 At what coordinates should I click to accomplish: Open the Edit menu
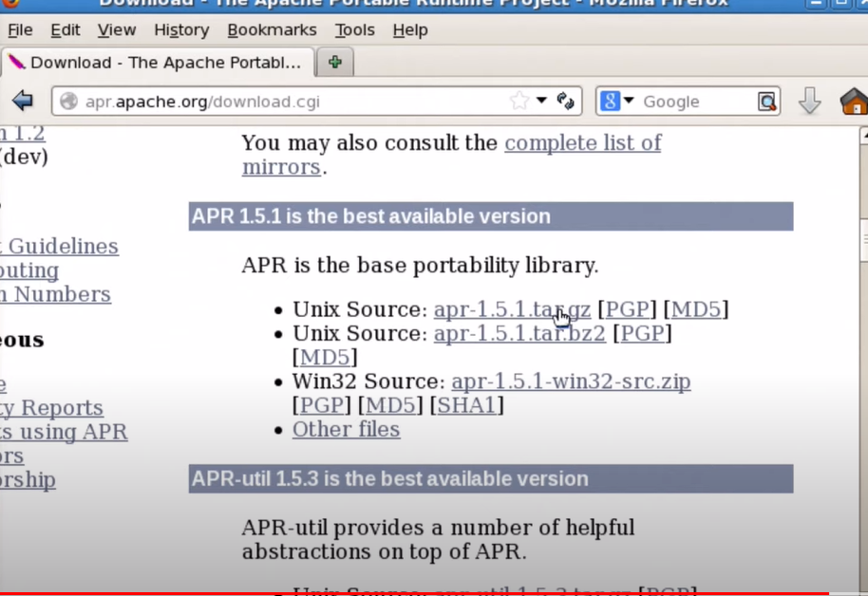click(66, 29)
